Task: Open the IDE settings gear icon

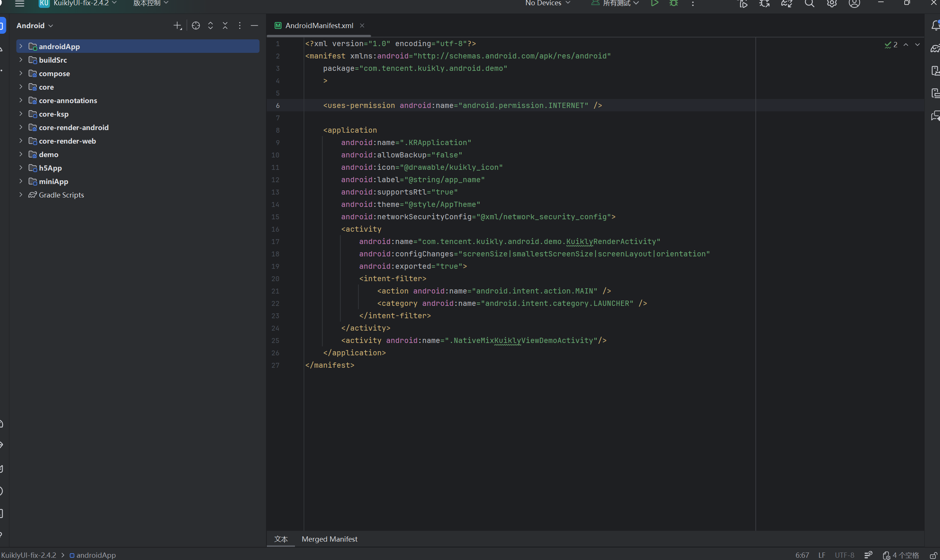Action: point(832,3)
